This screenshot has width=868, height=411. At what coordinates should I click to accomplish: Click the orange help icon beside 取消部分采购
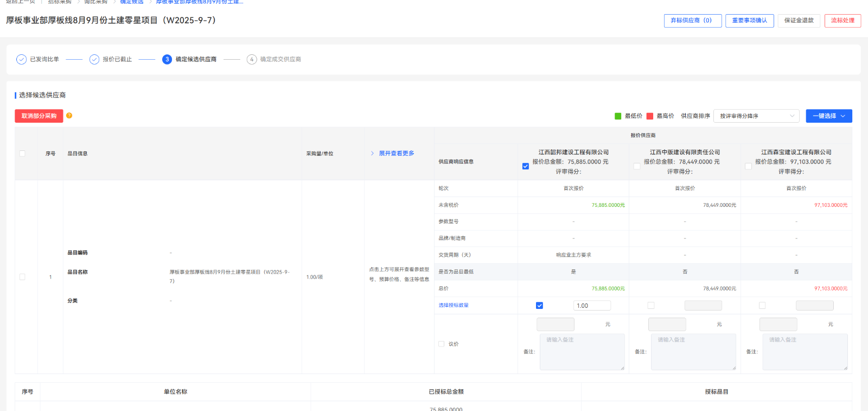[69, 116]
